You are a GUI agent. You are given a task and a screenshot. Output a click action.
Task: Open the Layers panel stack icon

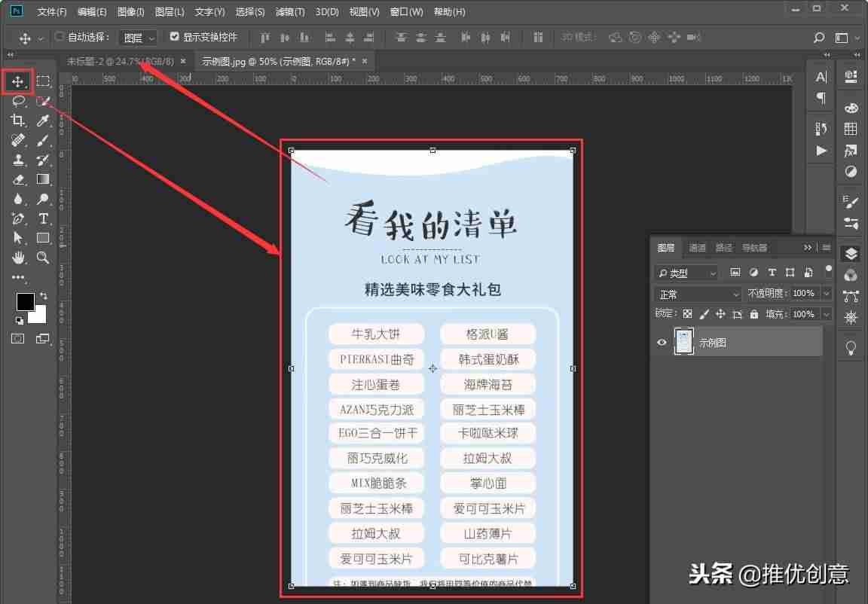click(851, 253)
